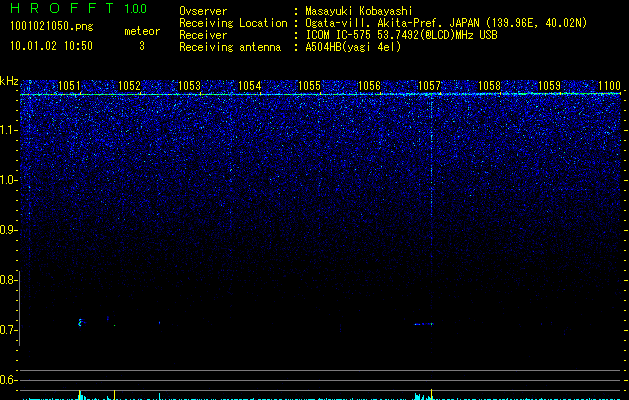Click the meteor echo near 1051 at 0.7 kHz

pyautogui.click(x=80, y=322)
